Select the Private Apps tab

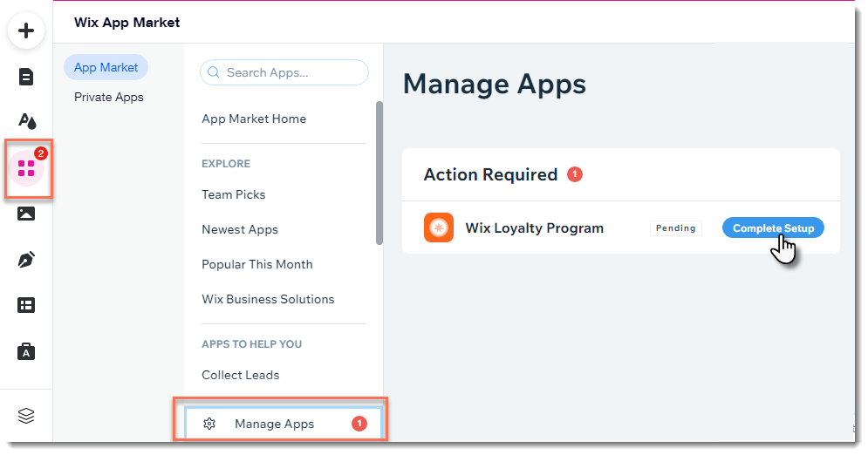[x=109, y=98]
